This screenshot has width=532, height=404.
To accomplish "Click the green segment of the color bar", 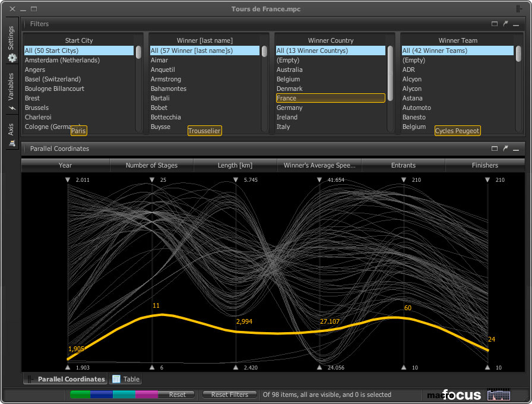I will coord(80,394).
